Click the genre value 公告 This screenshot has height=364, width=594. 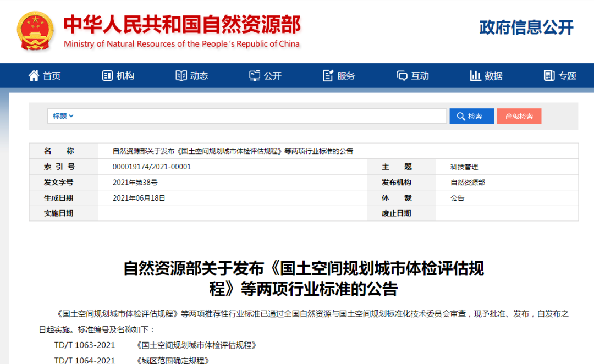pyautogui.click(x=457, y=198)
